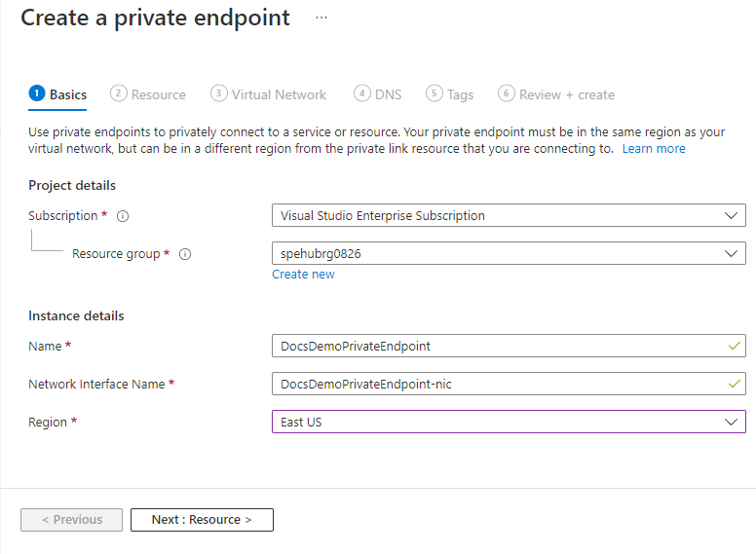
Task: Click the Resource group info icon
Action: click(185, 254)
